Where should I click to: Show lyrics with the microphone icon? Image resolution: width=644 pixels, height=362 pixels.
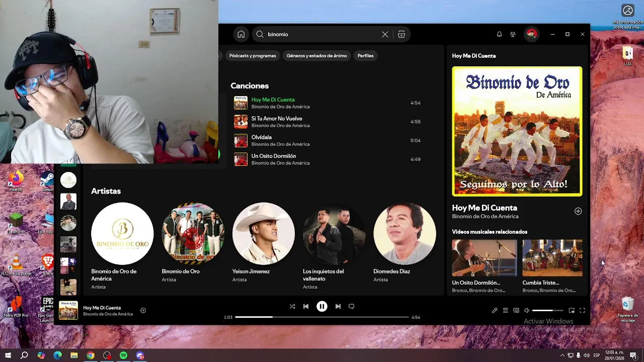point(495,311)
